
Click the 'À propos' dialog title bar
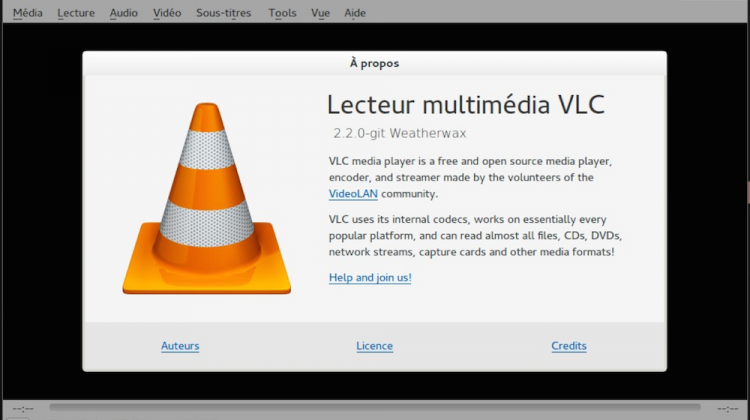click(x=374, y=63)
